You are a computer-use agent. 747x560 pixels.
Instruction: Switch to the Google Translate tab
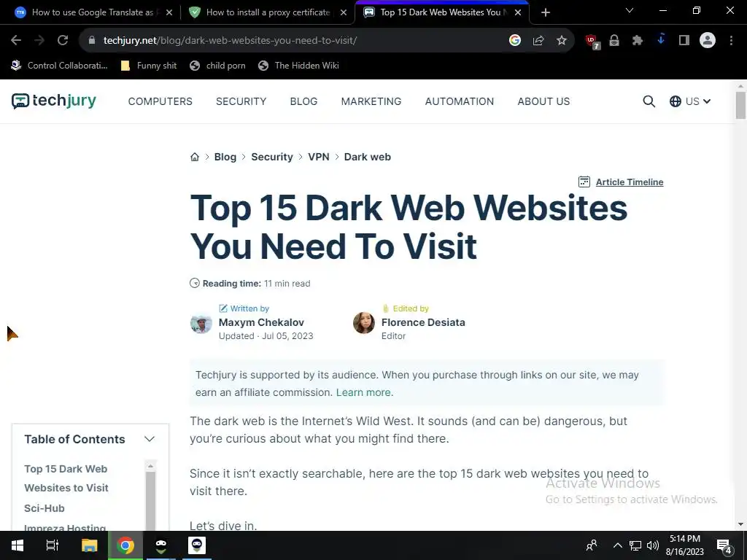[x=91, y=12]
